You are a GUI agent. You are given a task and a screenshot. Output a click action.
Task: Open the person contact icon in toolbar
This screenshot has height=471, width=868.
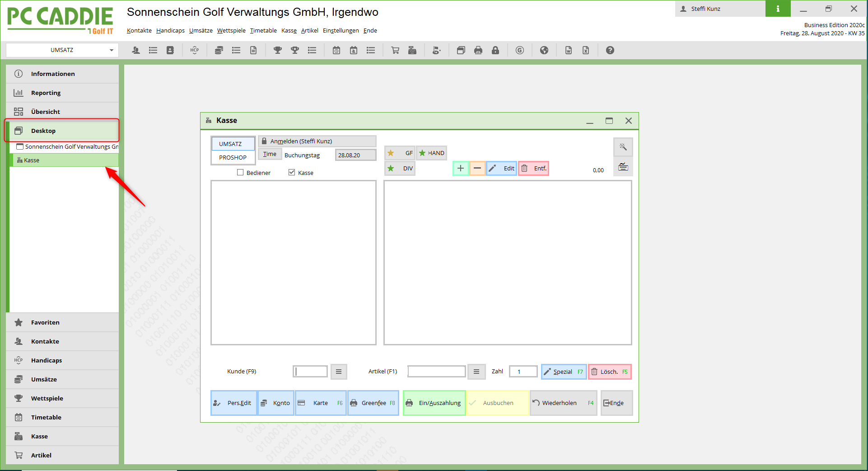click(x=135, y=50)
